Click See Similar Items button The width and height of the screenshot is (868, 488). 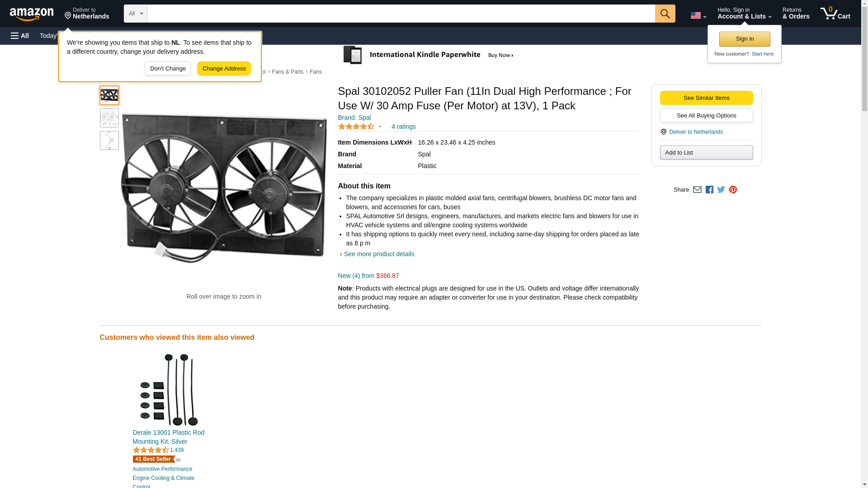point(706,98)
